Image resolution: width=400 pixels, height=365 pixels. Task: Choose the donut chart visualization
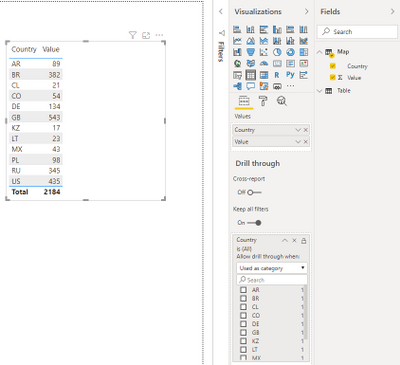(290, 52)
